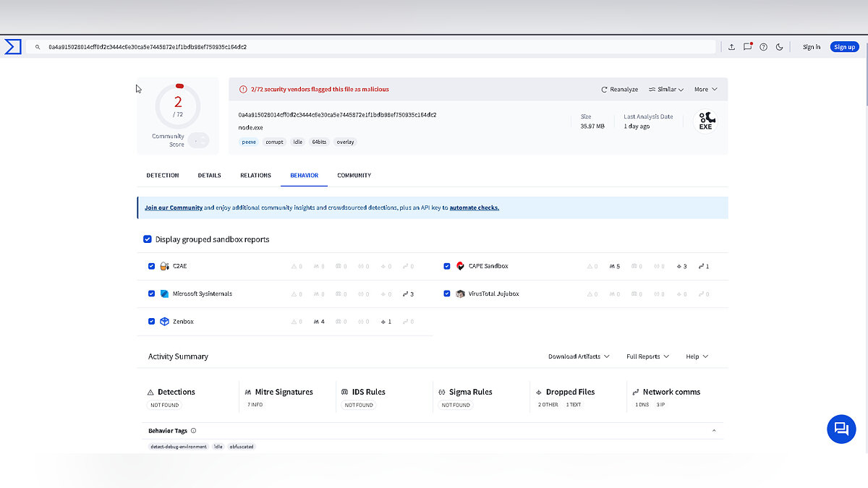The height and width of the screenshot is (488, 868).
Task: Open the Download Artifacts dropdown
Action: click(x=578, y=356)
